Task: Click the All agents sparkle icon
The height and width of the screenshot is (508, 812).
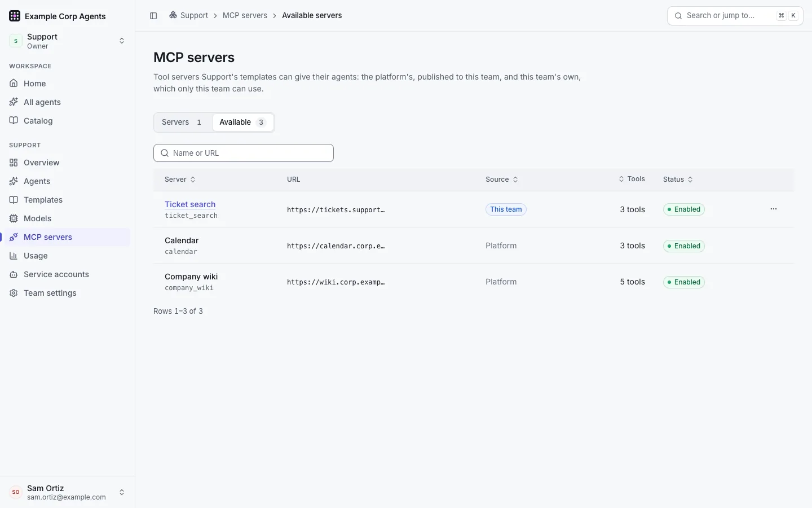Action: click(x=14, y=102)
